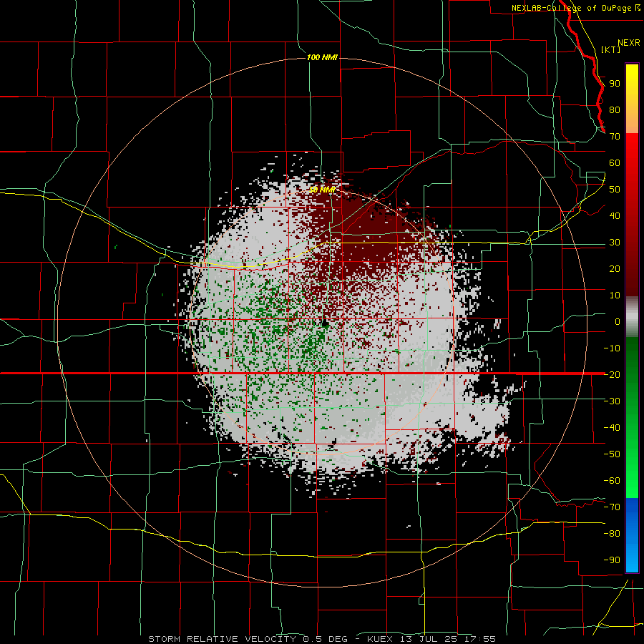Click the "-10" value on velocity scale

click(612, 348)
